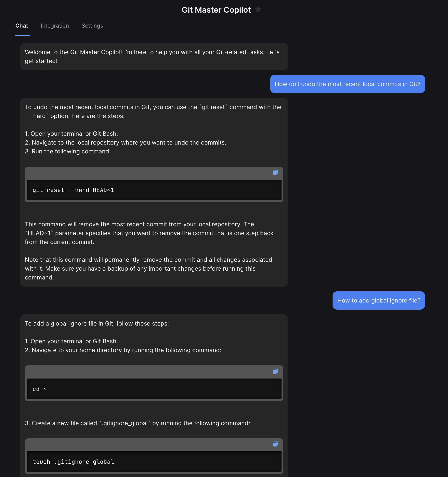
Task: Star the Git Master Copilot as favorite
Action: [x=258, y=9]
